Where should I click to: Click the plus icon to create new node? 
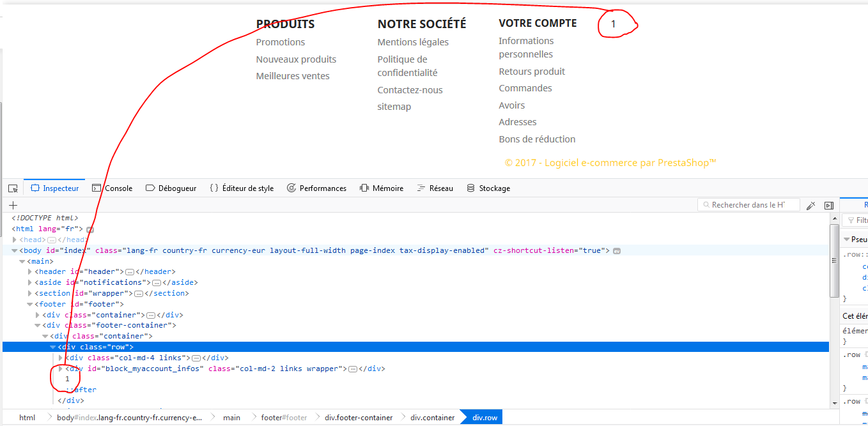coord(13,205)
